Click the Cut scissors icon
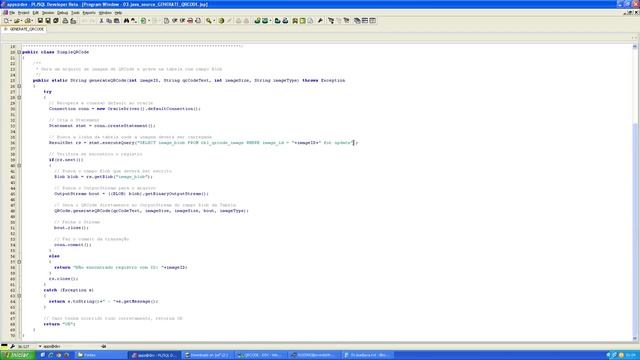The image size is (640, 360). pos(101,20)
